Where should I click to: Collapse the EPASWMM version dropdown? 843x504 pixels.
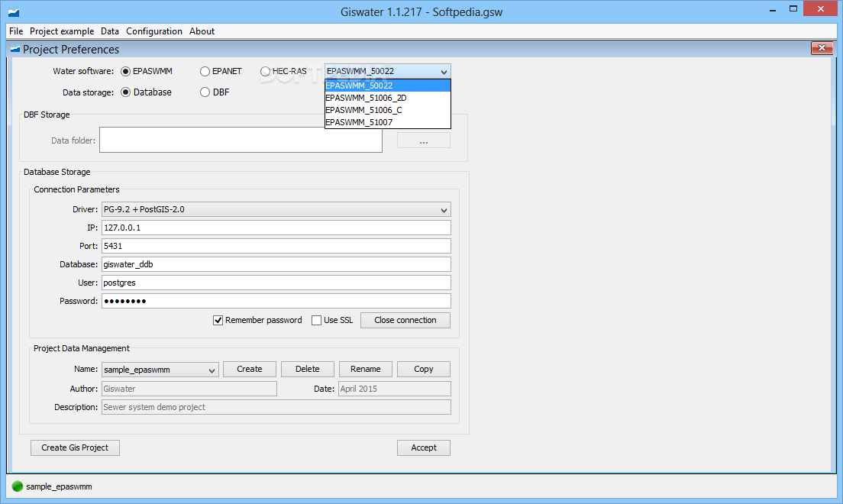(x=444, y=72)
